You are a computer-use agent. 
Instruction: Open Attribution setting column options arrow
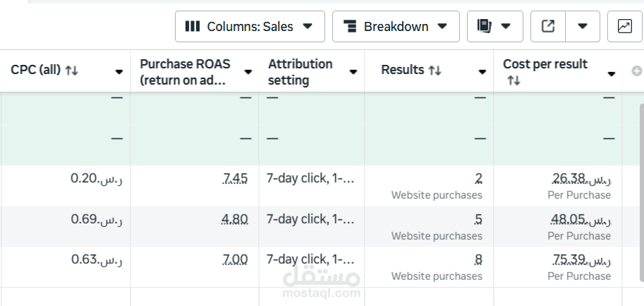pos(354,72)
